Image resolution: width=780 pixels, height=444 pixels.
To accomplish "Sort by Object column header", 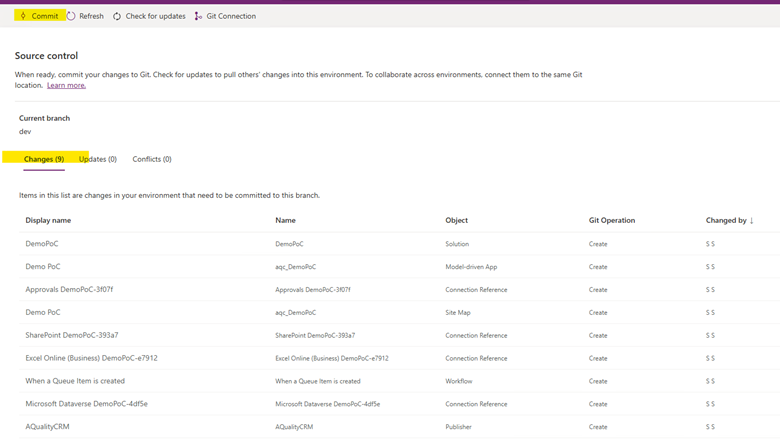I will pos(457,220).
